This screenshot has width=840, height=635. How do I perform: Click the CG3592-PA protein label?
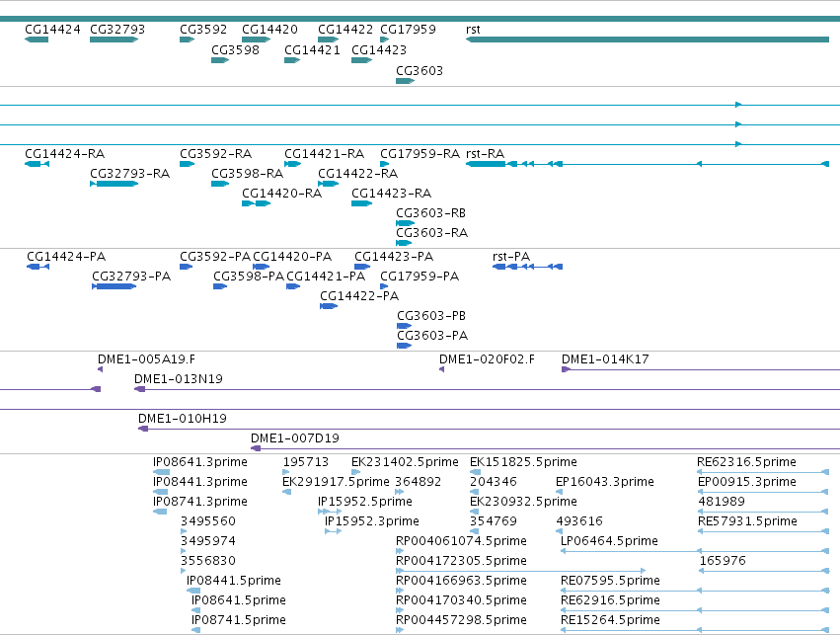click(x=215, y=257)
